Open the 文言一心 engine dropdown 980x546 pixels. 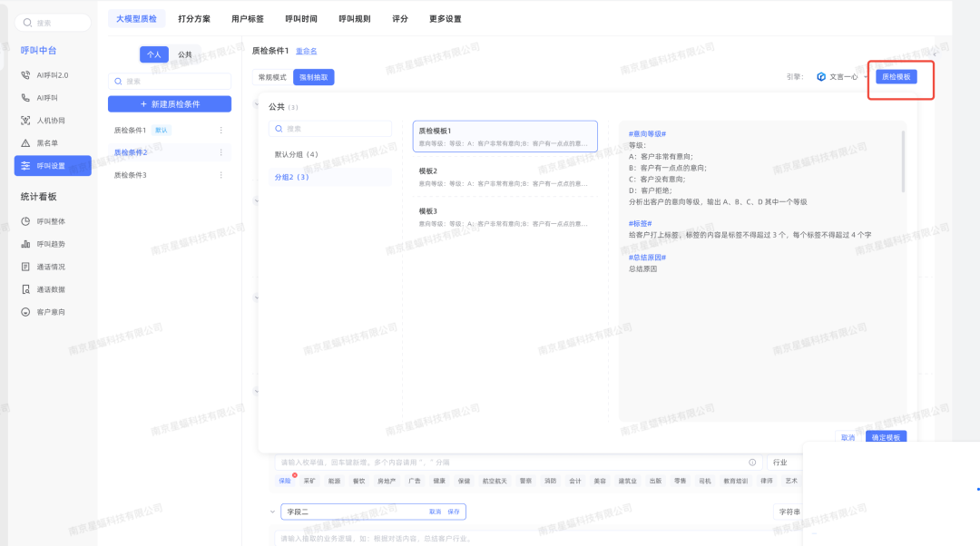click(841, 77)
